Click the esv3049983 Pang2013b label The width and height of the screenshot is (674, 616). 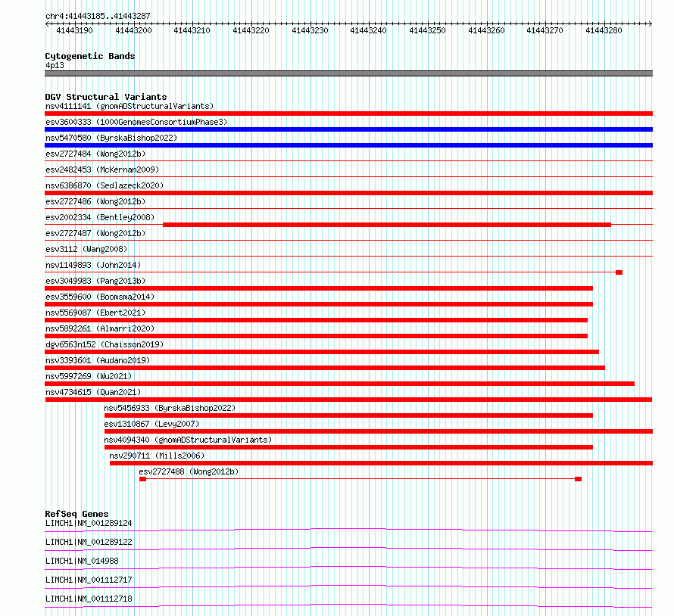click(95, 281)
